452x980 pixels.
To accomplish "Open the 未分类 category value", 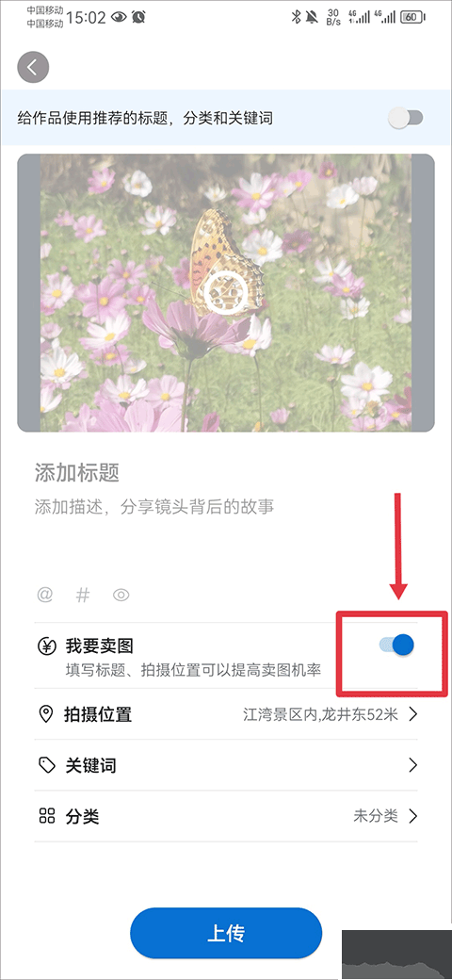I will point(376,816).
